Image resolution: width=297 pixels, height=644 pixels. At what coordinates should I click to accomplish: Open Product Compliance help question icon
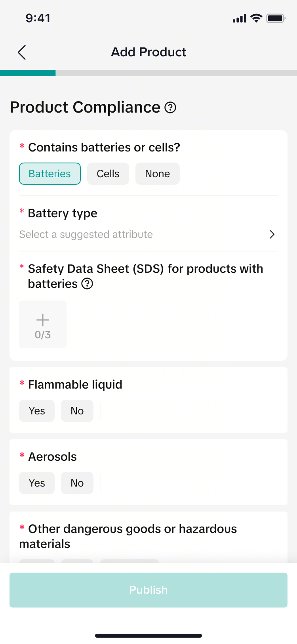coord(170,107)
